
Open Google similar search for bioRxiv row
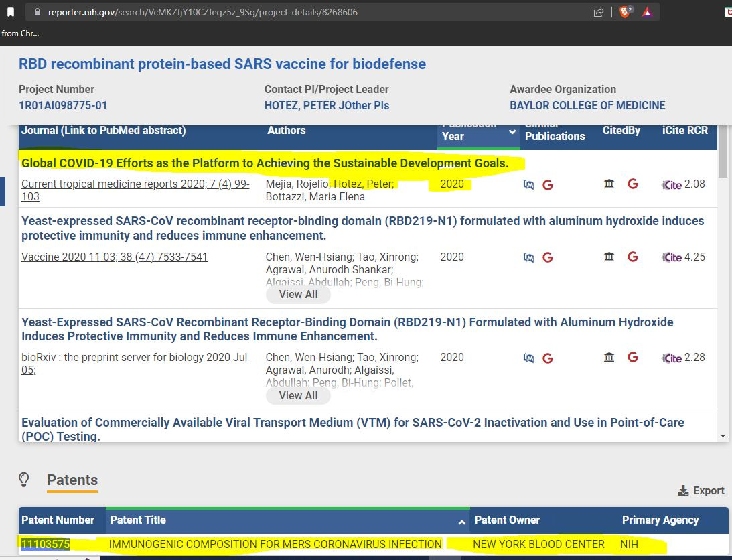point(548,358)
